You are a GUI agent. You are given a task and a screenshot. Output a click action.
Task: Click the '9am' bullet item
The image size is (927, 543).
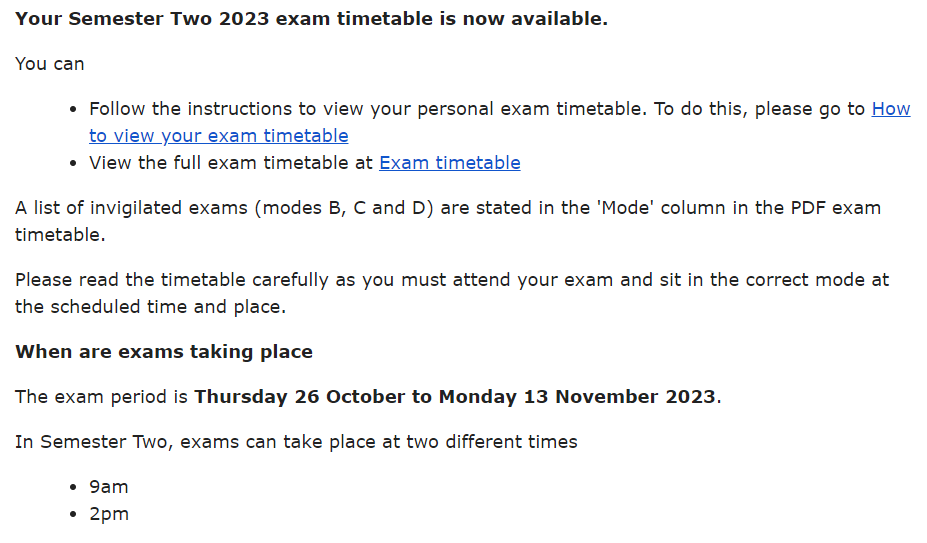(x=109, y=487)
